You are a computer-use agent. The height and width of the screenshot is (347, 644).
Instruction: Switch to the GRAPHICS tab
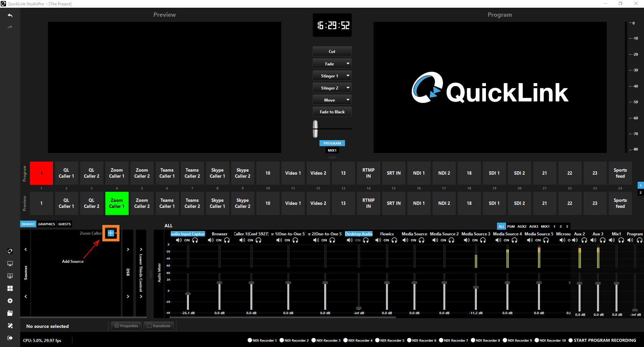coord(46,224)
